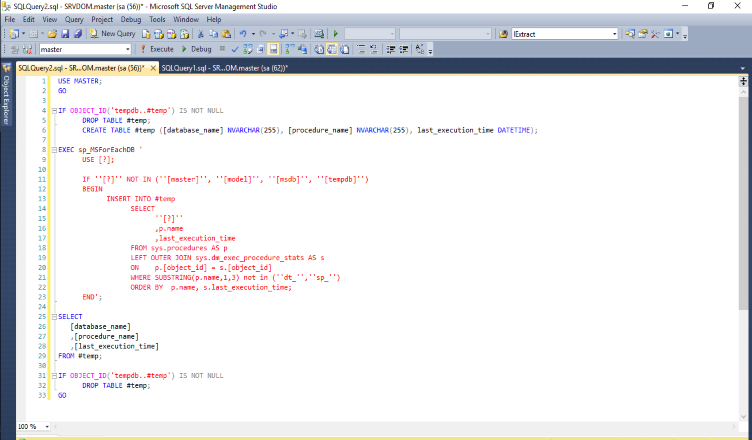Viewport: 752px width, 440px height.
Task: Display the Estimated Execution Plan
Action: pos(248,49)
